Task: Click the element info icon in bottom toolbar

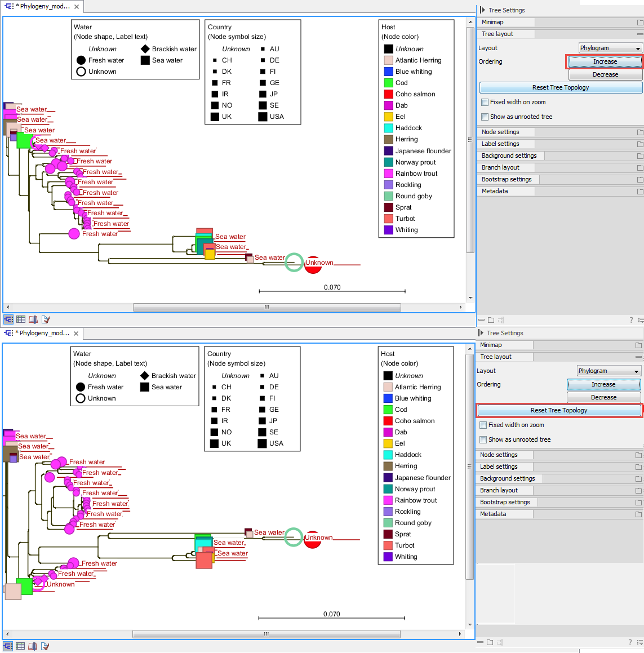Action: click(45, 319)
